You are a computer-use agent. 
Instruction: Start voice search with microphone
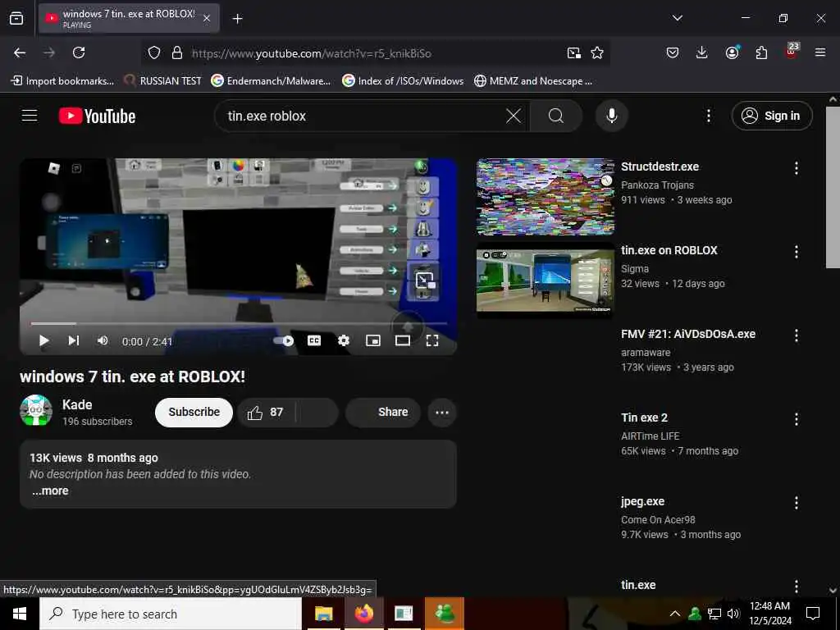coord(611,116)
